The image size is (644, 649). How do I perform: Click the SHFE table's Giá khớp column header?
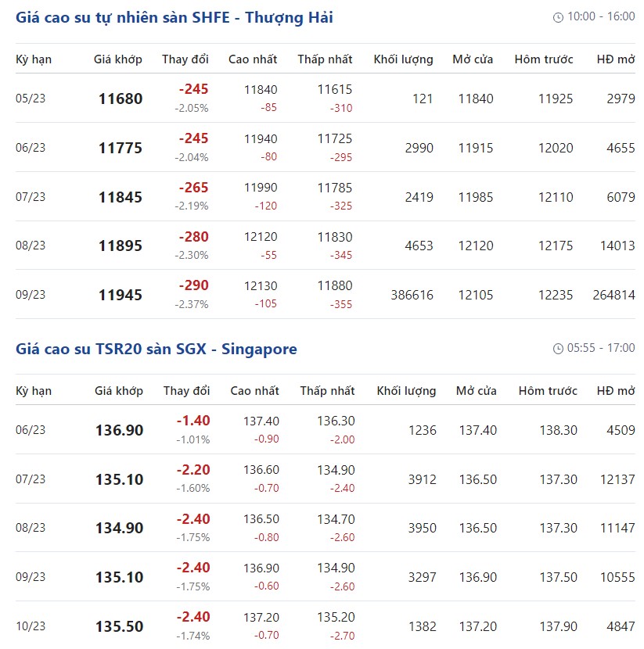[118, 59]
